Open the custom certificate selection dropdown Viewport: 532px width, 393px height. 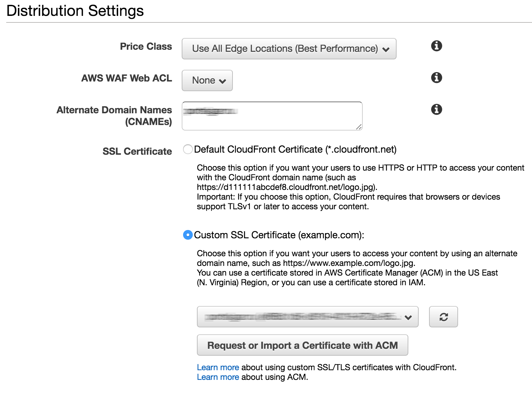(307, 317)
